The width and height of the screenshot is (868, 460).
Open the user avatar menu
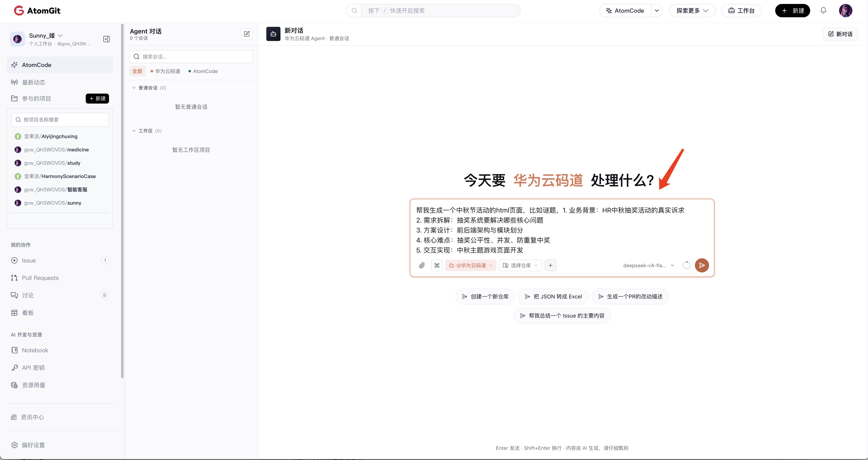tap(845, 10)
